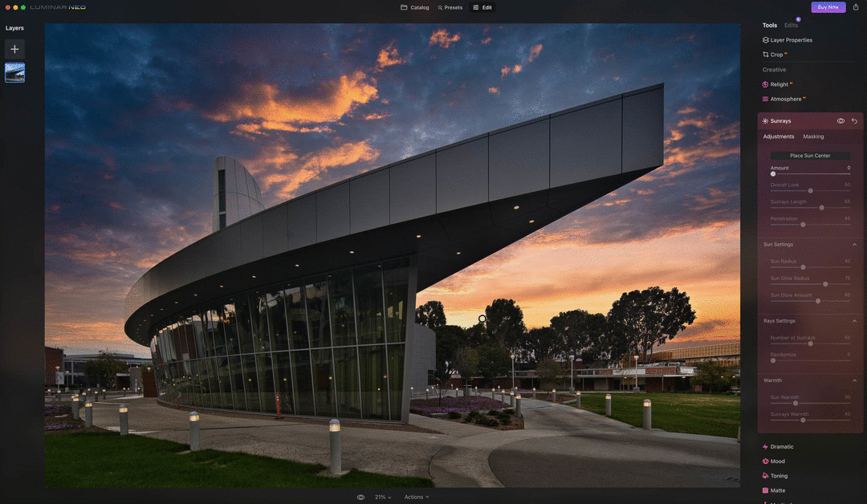The width and height of the screenshot is (867, 504).
Task: Click the Buy Now button
Action: [x=828, y=7]
